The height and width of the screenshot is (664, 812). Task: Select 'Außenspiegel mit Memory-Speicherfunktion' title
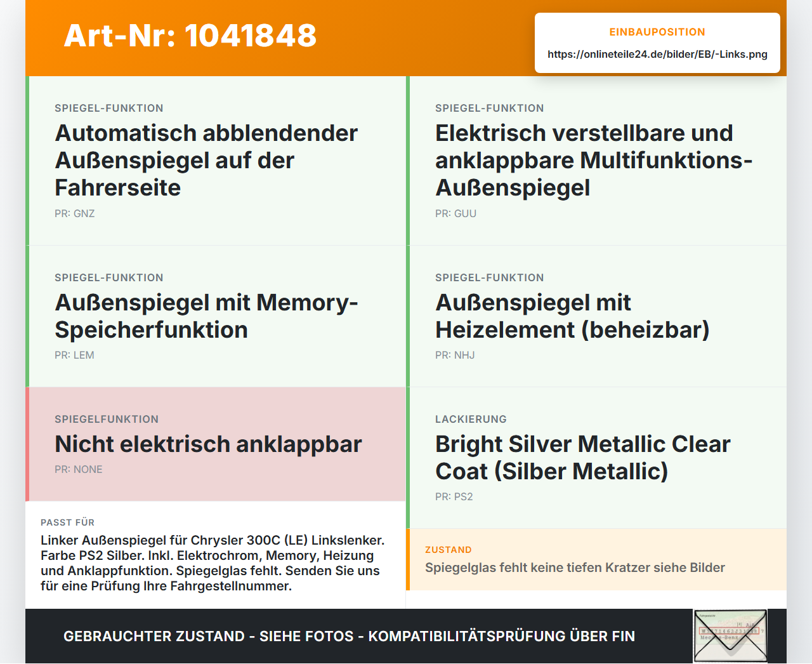pos(206,316)
